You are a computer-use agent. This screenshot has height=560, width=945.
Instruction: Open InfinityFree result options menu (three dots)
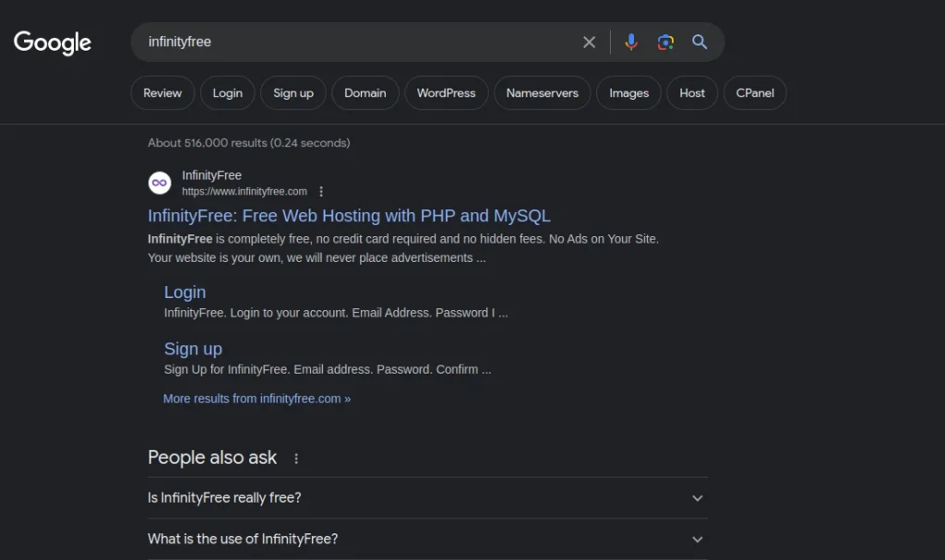coord(321,192)
